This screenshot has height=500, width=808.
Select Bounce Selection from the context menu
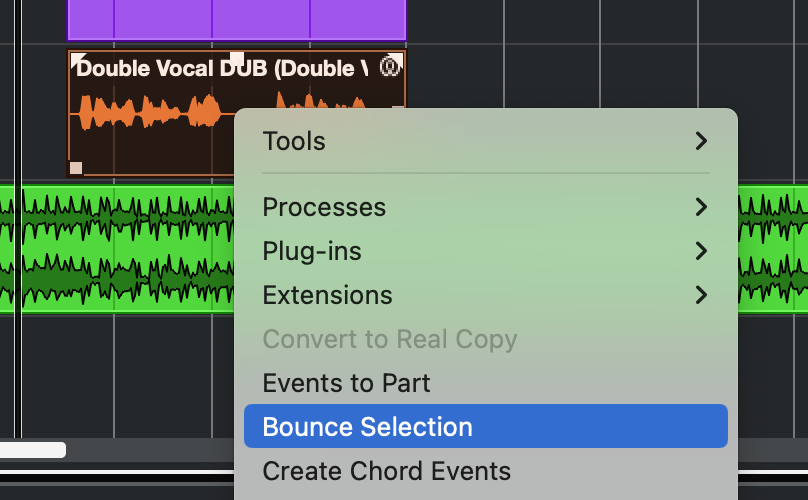click(x=367, y=427)
